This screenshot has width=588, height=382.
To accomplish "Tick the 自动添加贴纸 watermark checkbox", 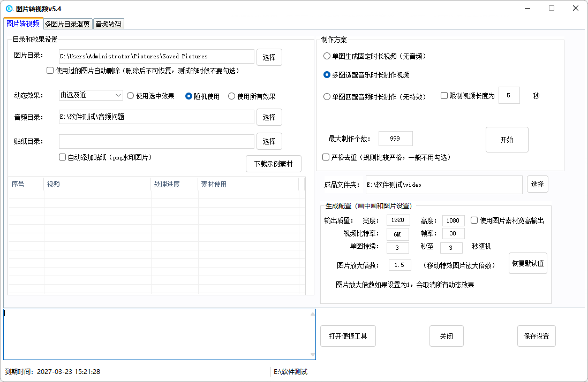I will 63,157.
